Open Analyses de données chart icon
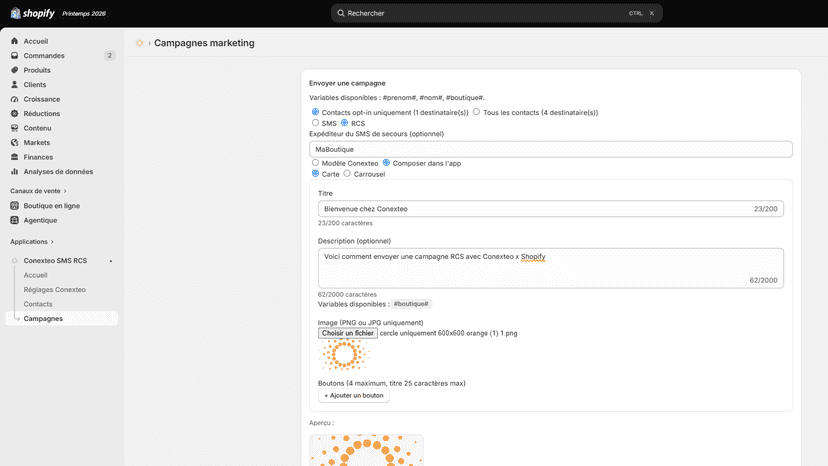The image size is (828, 466). point(15,172)
